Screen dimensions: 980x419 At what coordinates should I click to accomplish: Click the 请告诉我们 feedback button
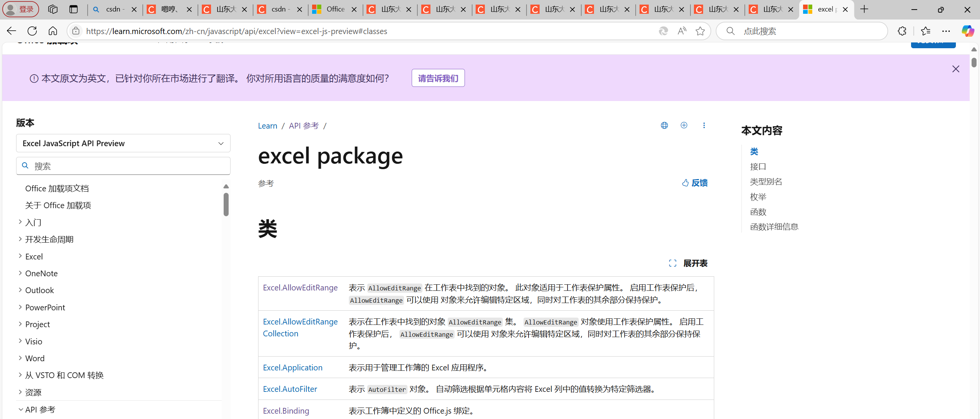tap(438, 78)
